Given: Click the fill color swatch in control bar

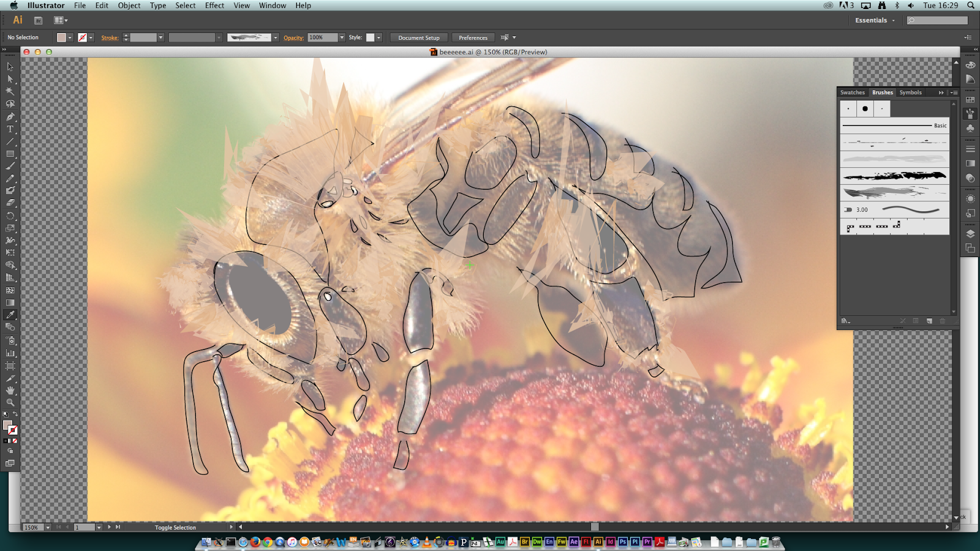Looking at the screenshot, I should tap(61, 38).
